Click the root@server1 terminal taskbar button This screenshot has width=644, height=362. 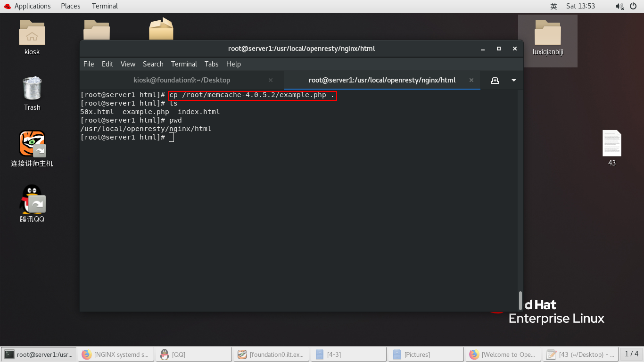tap(39, 354)
